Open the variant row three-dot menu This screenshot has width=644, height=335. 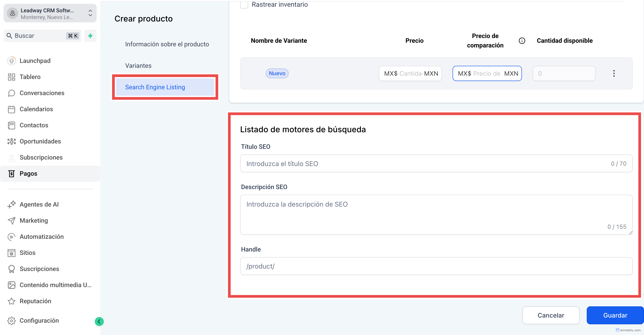pyautogui.click(x=614, y=74)
